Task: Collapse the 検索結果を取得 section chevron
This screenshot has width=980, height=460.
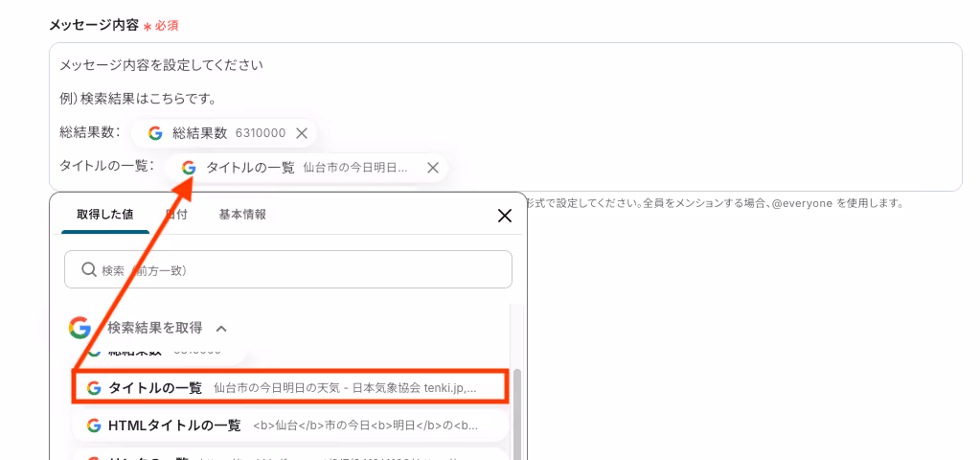Action: click(x=221, y=328)
